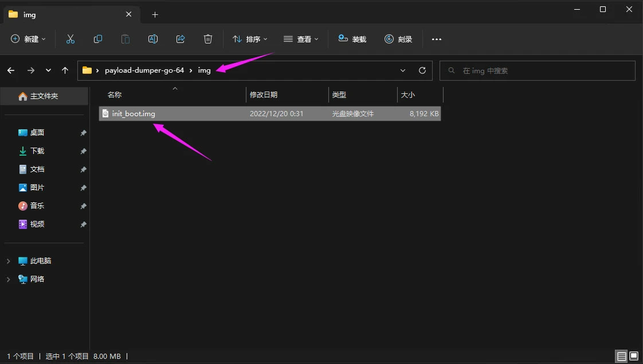Click the 装载 (Mount) button
The height and width of the screenshot is (364, 643).
[x=352, y=39]
